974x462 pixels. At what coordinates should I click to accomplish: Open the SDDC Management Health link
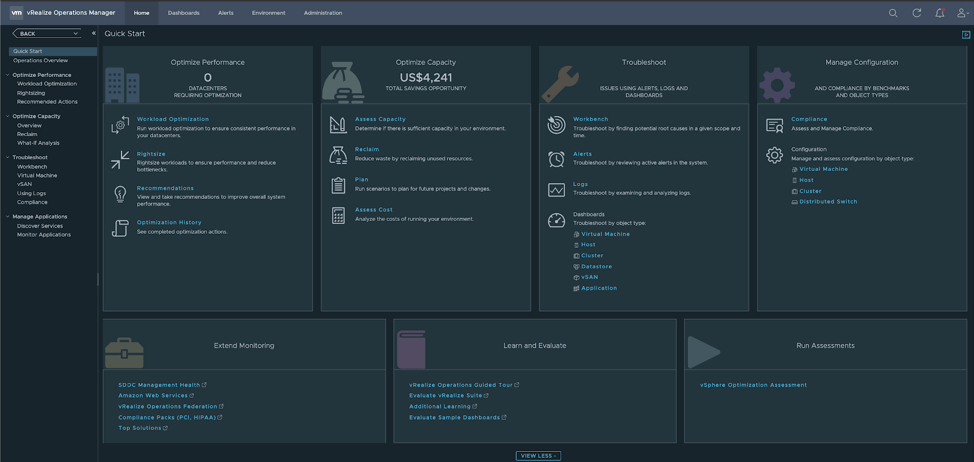point(160,385)
